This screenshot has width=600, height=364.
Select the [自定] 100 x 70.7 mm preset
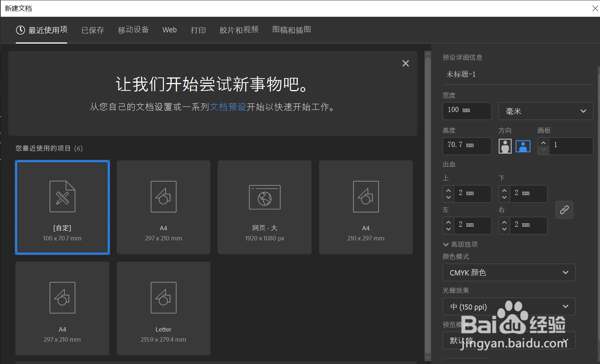click(x=62, y=207)
